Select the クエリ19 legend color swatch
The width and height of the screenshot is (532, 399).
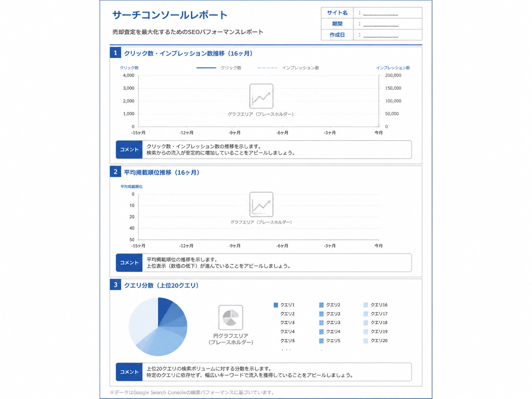click(366, 332)
